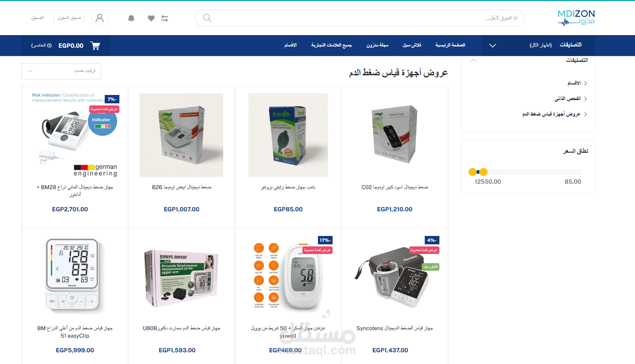This screenshot has width=635, height=364.
Task: Open the user account avatar icon
Action: (x=100, y=18)
